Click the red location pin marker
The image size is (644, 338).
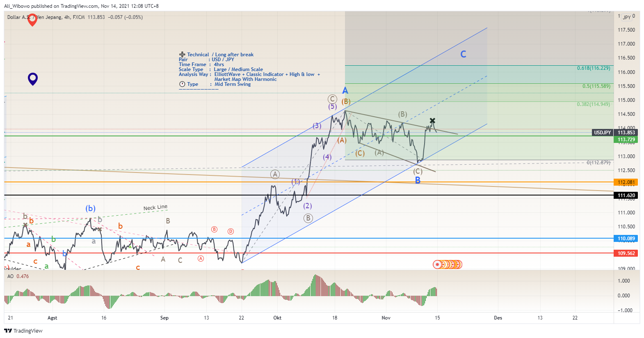click(x=32, y=19)
